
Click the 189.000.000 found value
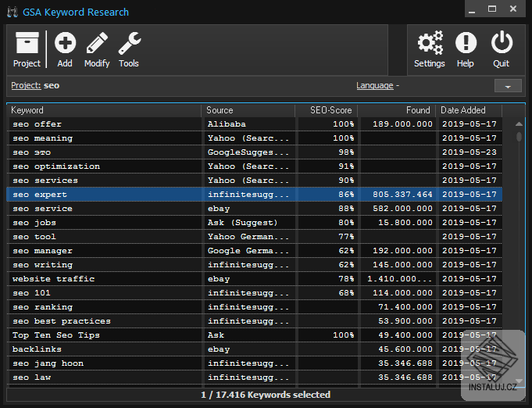402,124
